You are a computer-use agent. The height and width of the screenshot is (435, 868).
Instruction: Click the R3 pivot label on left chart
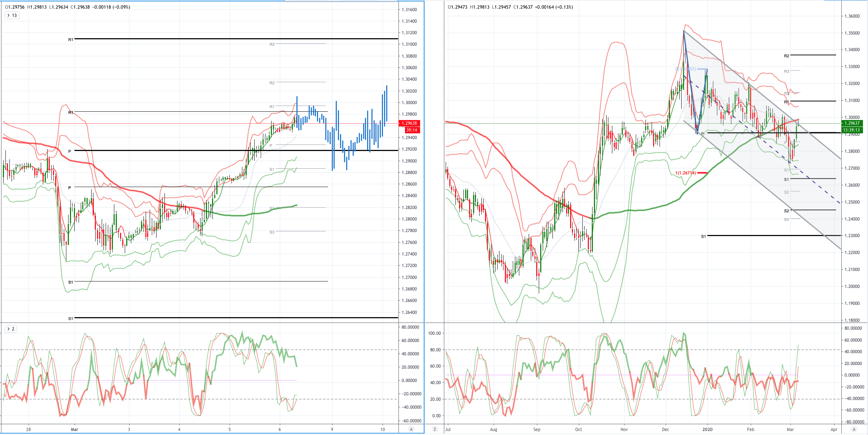point(272,44)
